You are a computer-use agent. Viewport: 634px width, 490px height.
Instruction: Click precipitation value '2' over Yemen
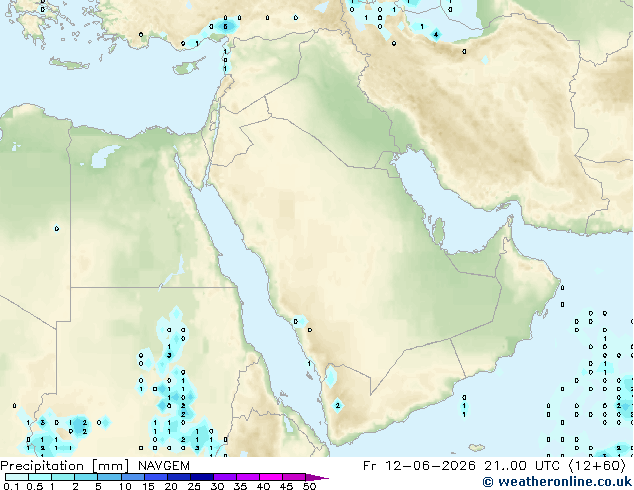[x=338, y=406]
